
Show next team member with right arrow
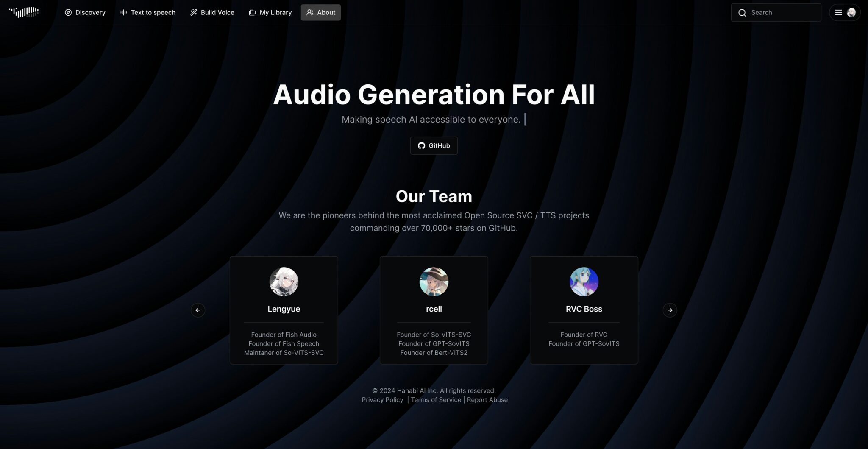pyautogui.click(x=670, y=310)
